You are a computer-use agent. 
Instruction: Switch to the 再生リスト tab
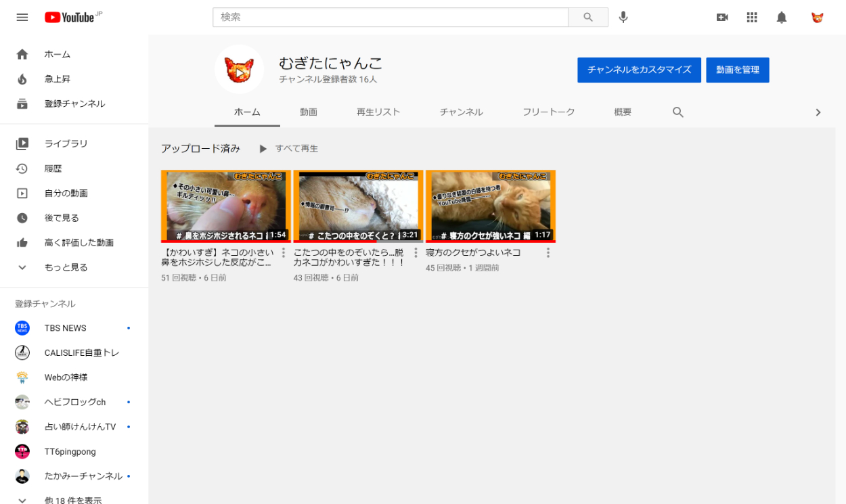[378, 112]
